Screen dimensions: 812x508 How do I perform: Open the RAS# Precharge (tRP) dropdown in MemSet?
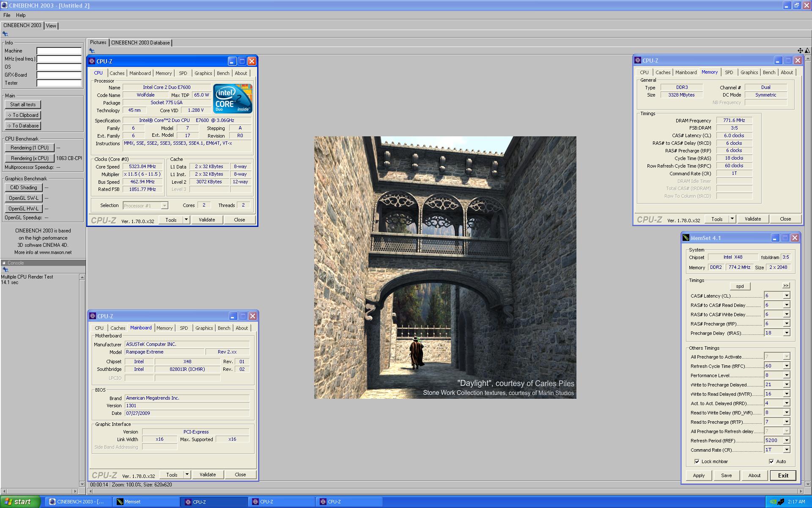click(787, 323)
